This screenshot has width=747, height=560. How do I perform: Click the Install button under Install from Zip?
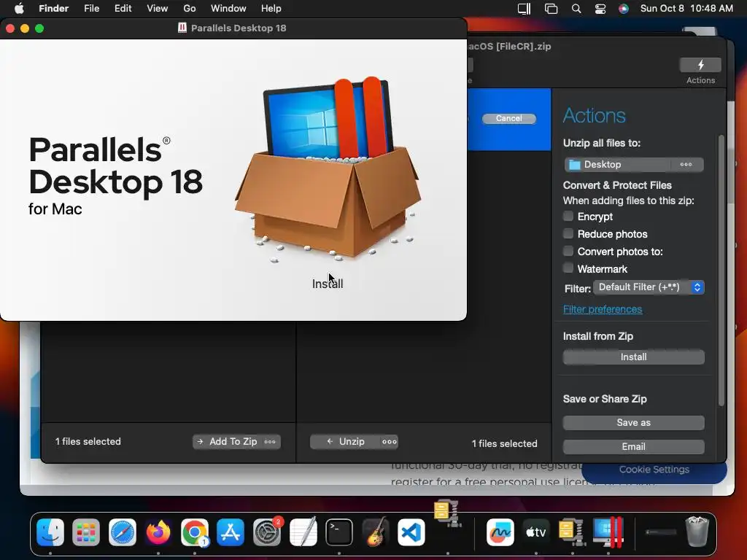[634, 357]
